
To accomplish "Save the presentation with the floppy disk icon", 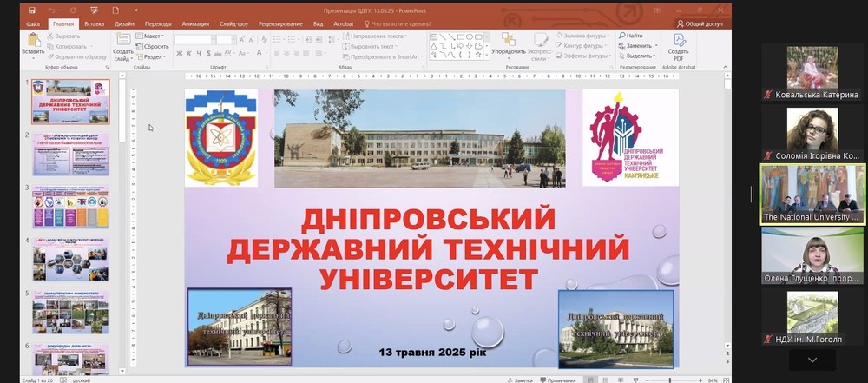I will click(x=31, y=10).
